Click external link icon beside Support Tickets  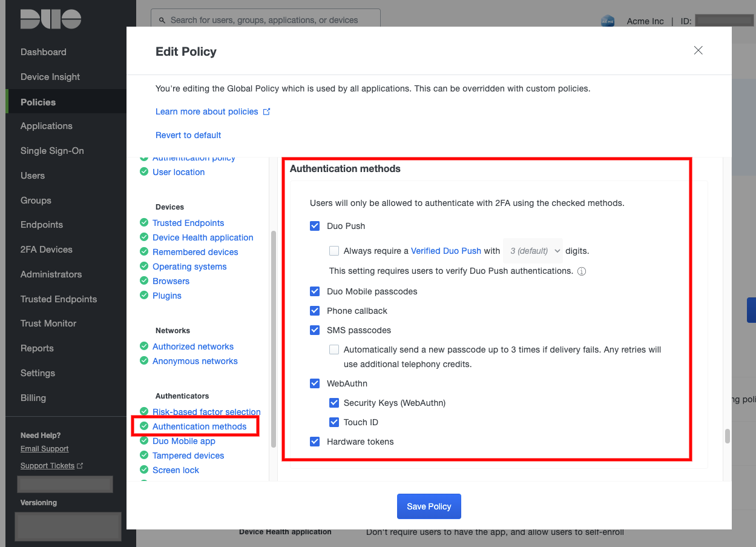pos(80,466)
